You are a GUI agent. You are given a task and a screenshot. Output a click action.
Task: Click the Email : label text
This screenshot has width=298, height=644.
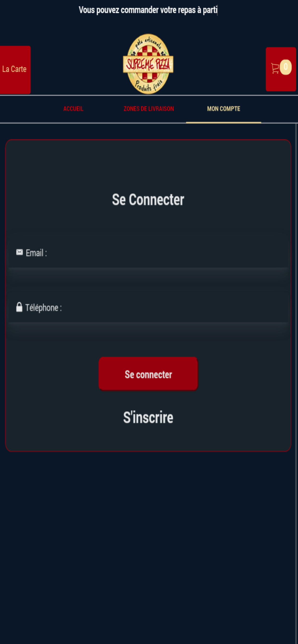(x=36, y=253)
